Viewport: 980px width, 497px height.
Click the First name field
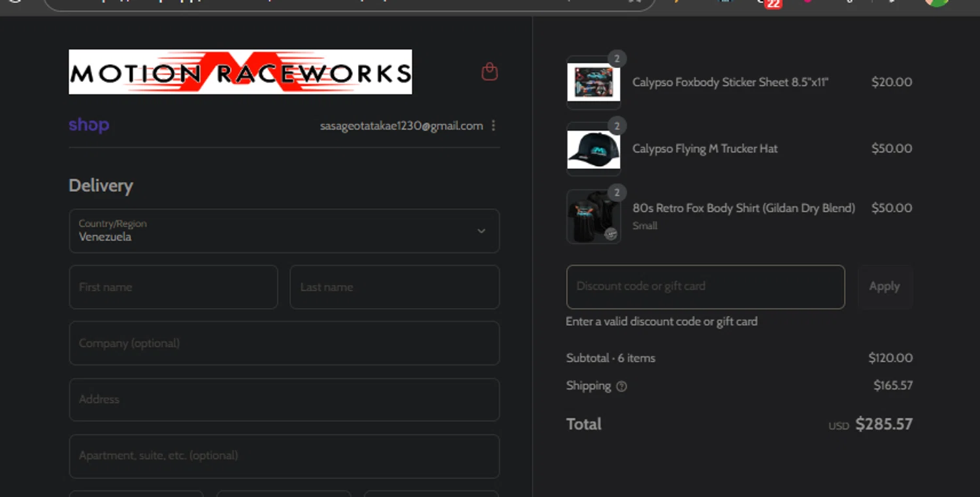pos(173,287)
